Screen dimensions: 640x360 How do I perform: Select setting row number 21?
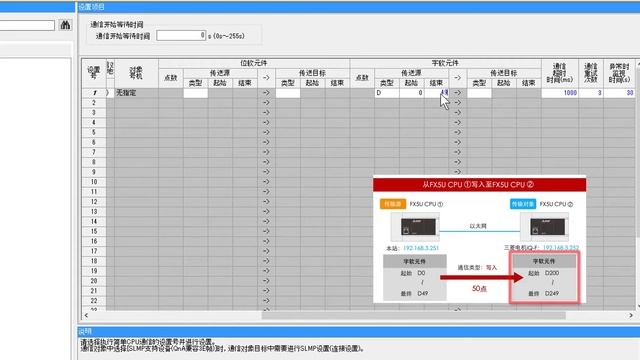[94, 291]
